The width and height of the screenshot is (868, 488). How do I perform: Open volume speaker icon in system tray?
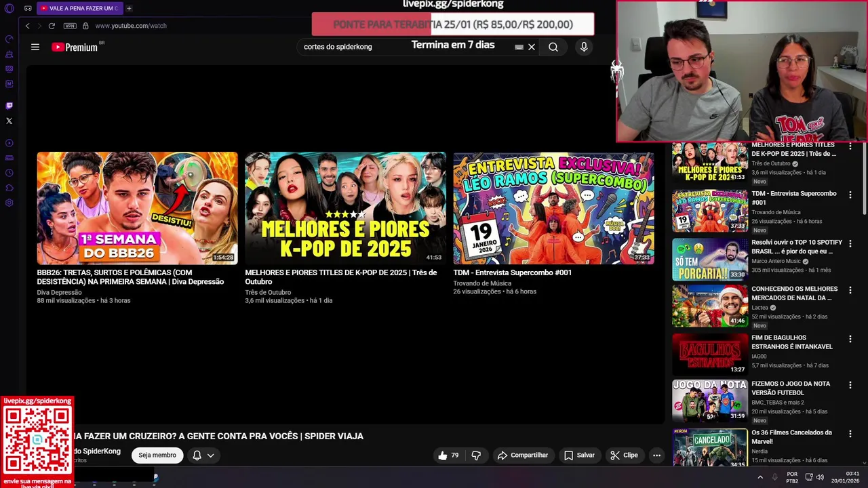coord(820,477)
